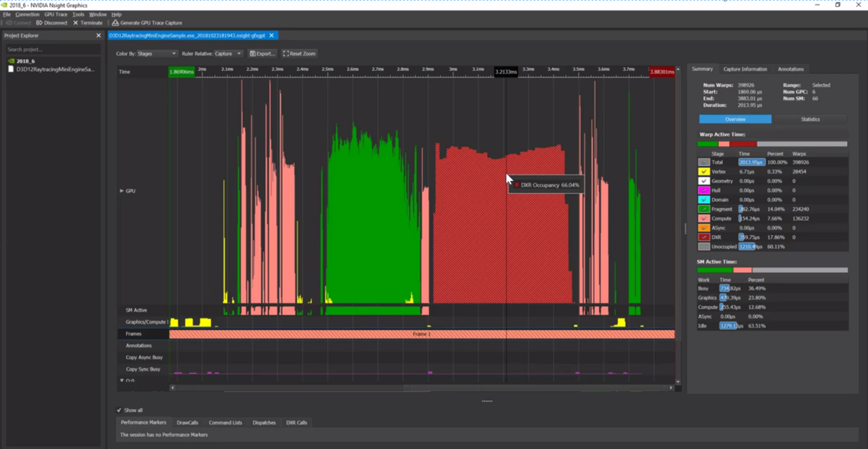Toggle the Fragment stage checkbox

704,209
